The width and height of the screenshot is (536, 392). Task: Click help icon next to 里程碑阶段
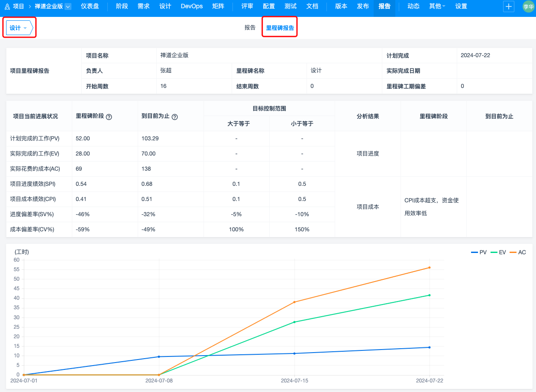point(109,117)
